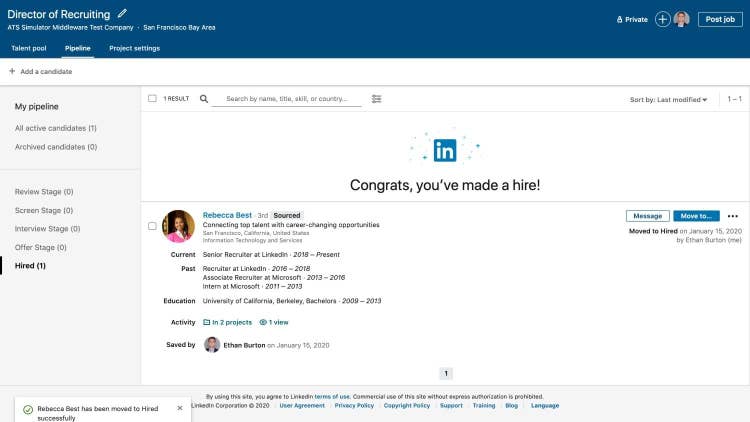Image resolution: width=750 pixels, height=422 pixels.
Task: Open the Training footer link
Action: point(484,405)
